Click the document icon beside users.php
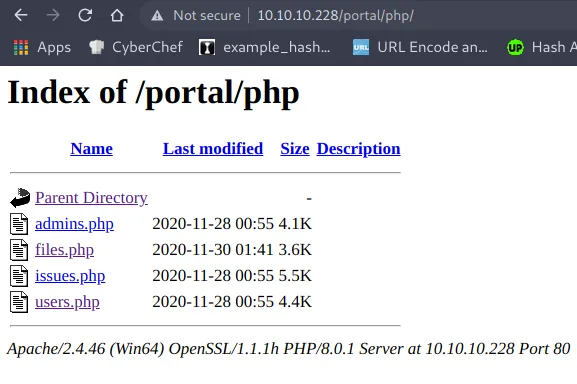 [x=19, y=302]
